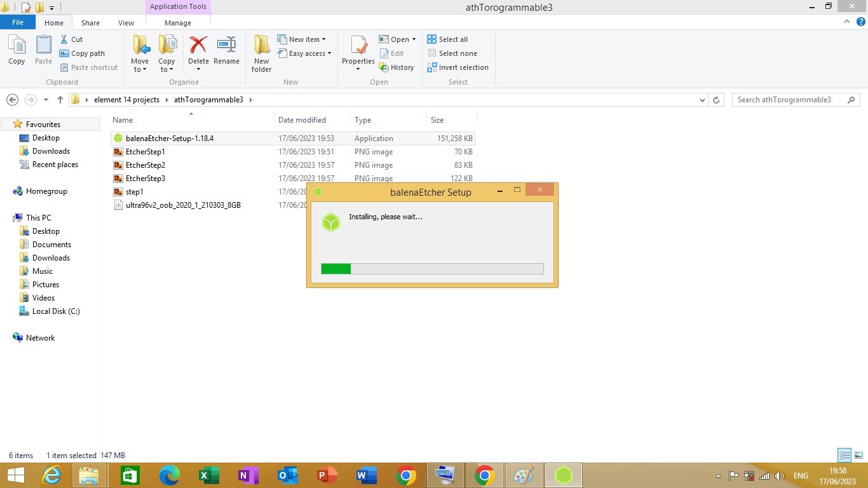Click the Properties checkmark icon in the ribbon
Viewport: 868px width, 488px height.
[358, 46]
